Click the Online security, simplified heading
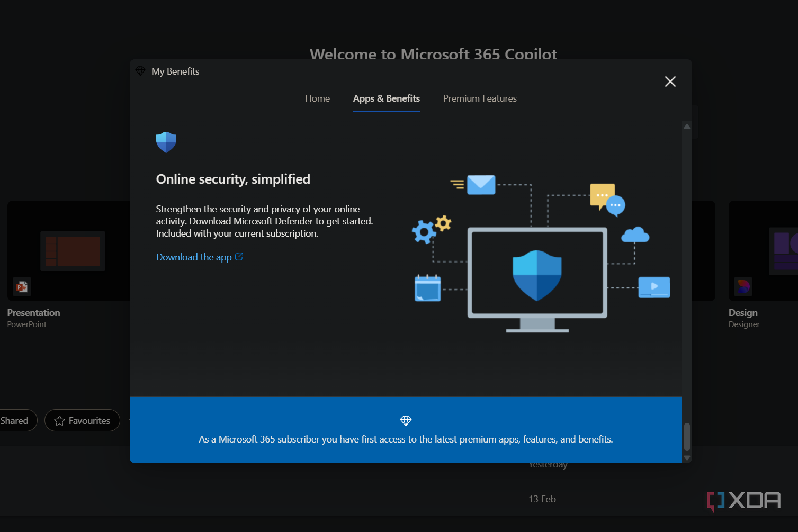The image size is (798, 532). (233, 179)
